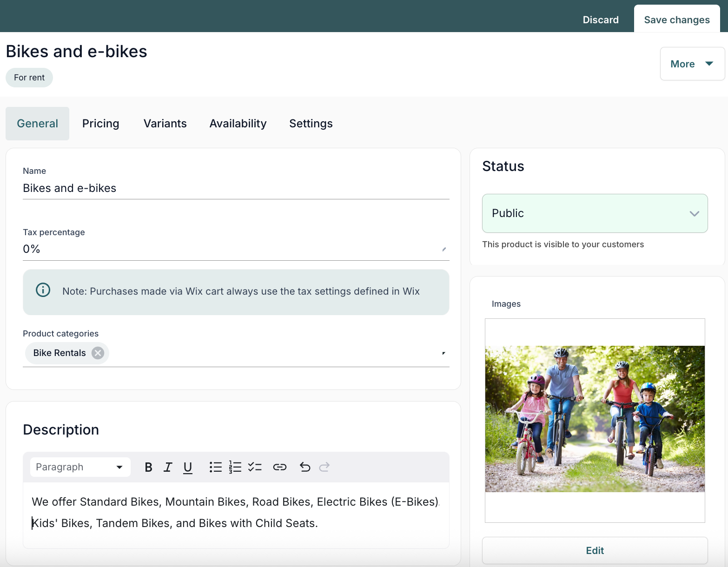Add a checklist to the description
Viewport: 728px width, 567px height.
[255, 467]
